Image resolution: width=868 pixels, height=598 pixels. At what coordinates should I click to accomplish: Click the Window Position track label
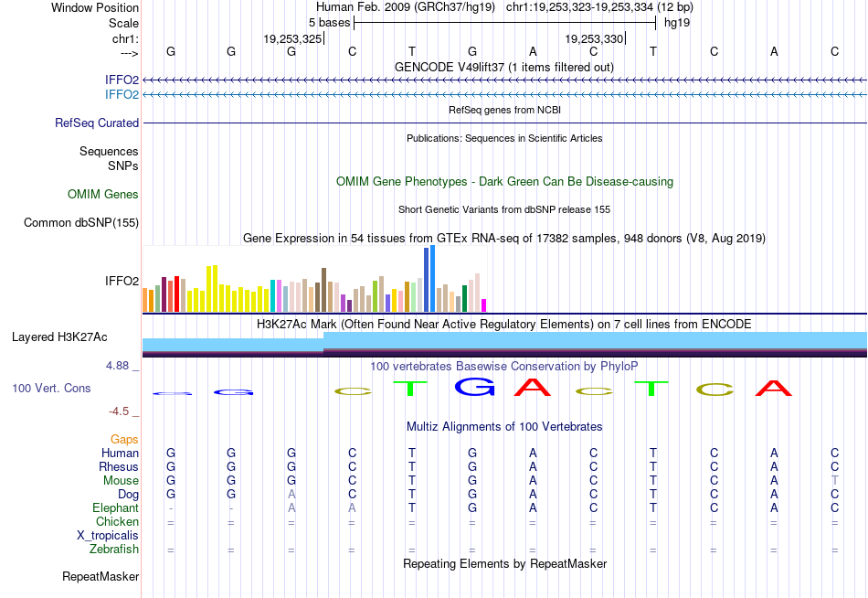coord(95,7)
